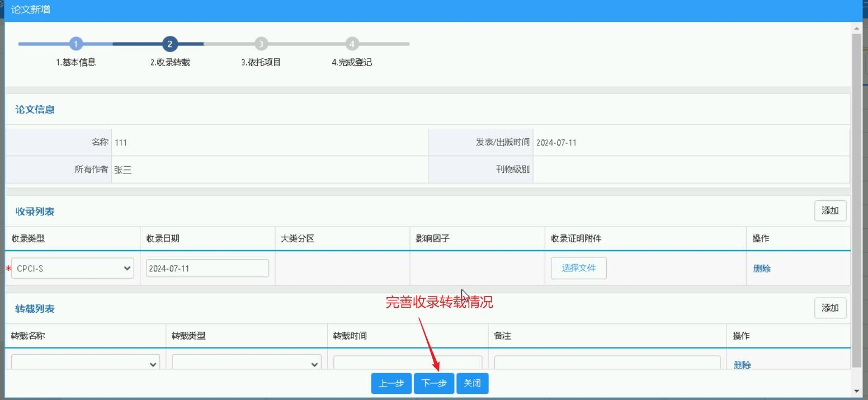Close dialog using 关闭 button
868x400 pixels.
click(x=473, y=383)
